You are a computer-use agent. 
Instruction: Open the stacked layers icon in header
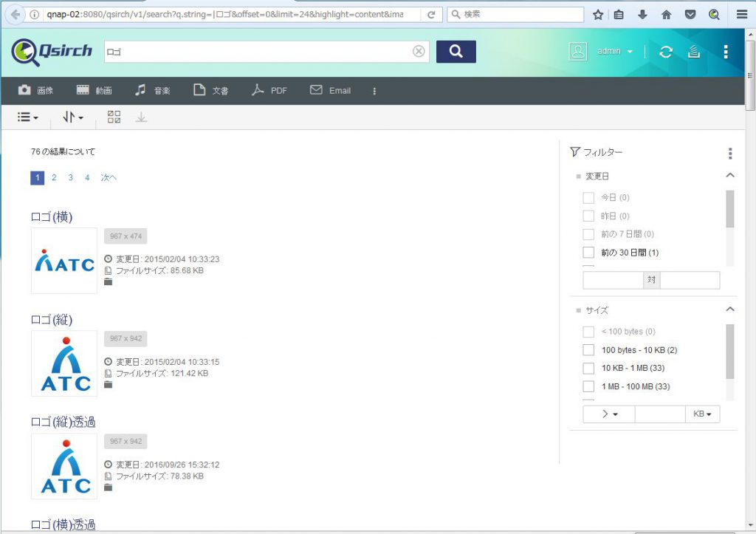click(694, 51)
